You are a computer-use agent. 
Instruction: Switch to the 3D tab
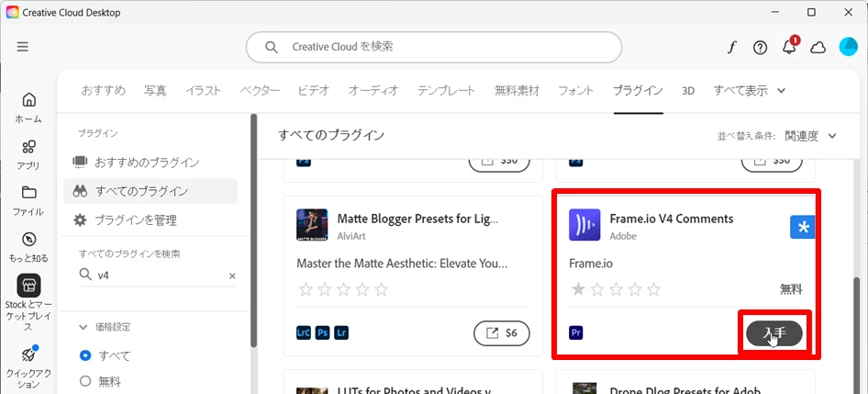click(688, 91)
